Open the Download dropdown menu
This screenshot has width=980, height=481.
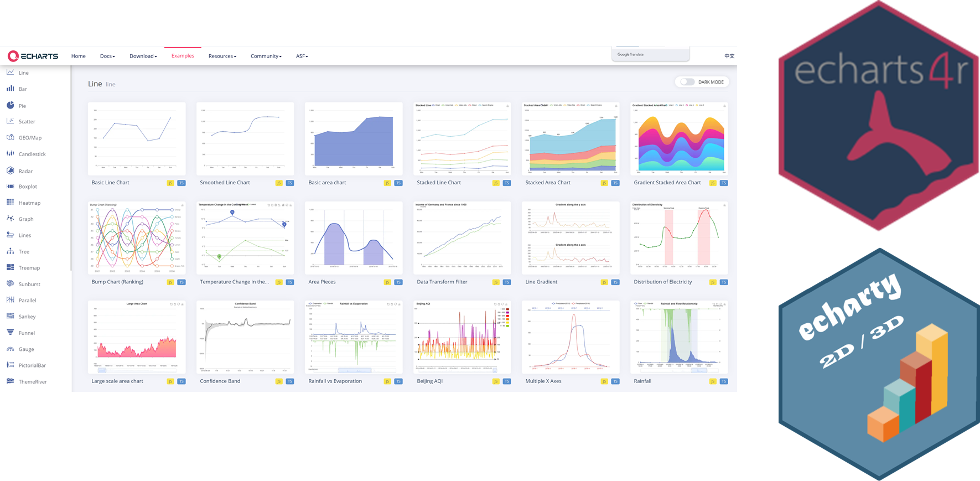click(143, 56)
